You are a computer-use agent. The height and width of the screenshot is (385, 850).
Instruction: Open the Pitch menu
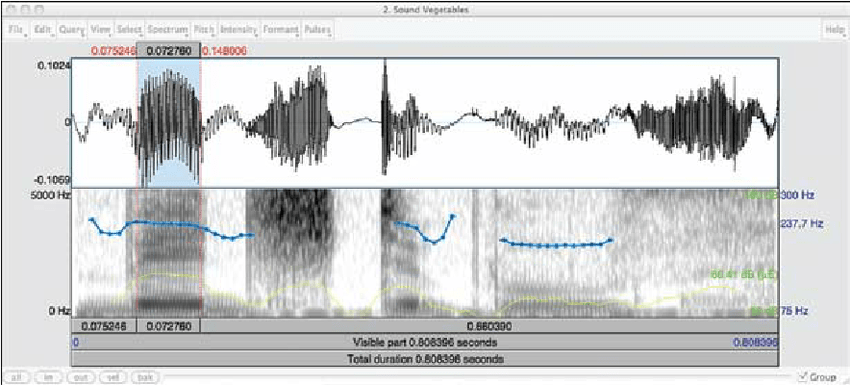click(205, 30)
